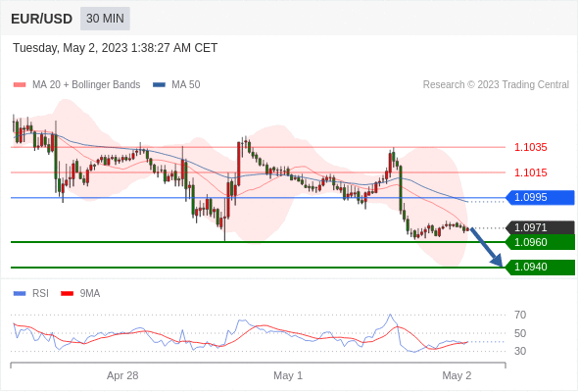Click the green 1.0940 target price tag
Viewport: 578px width, 392px height.
pos(540,267)
